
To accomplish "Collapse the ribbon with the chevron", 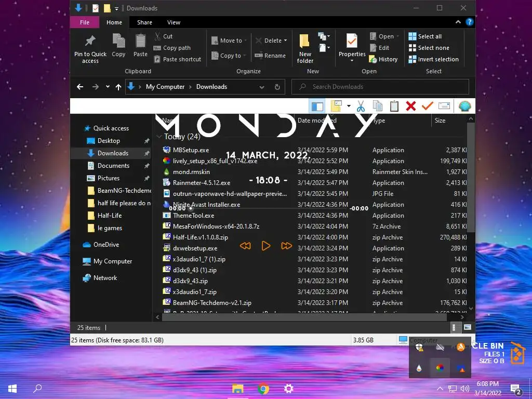I will point(458,22).
